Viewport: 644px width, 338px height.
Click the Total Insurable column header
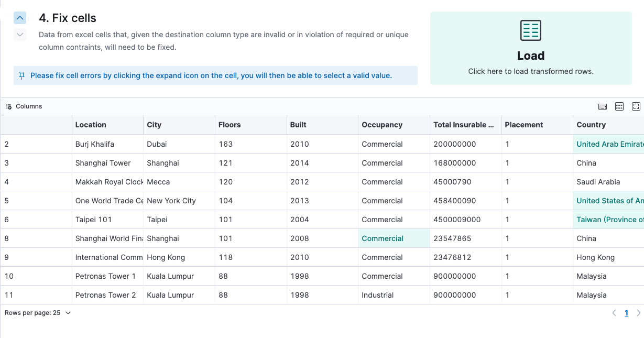(463, 125)
